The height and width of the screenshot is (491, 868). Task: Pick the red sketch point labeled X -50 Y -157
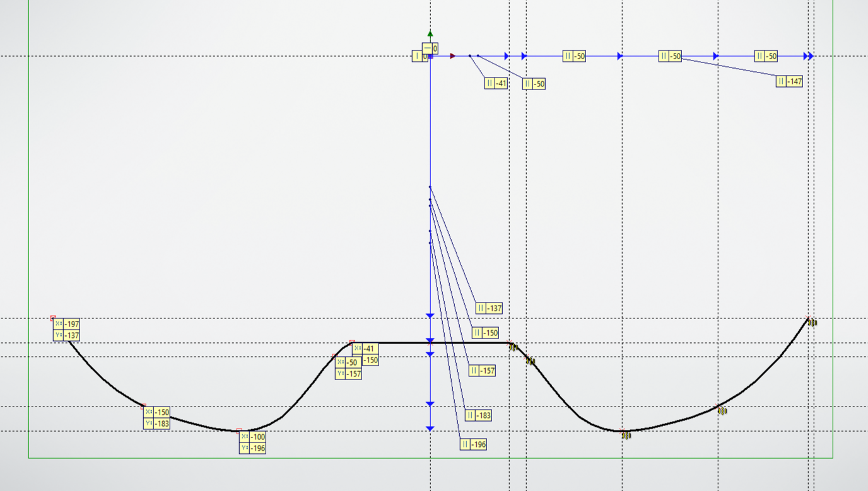tap(334, 356)
